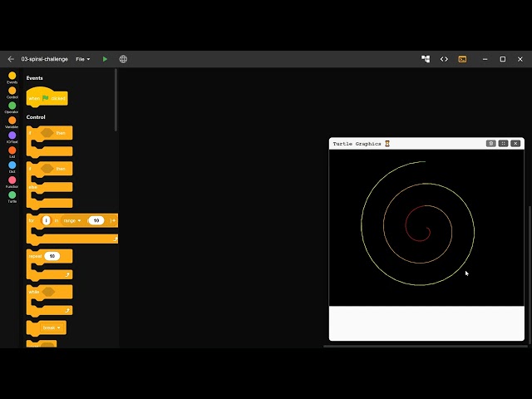Click the Events heading in block palette

(x=35, y=78)
